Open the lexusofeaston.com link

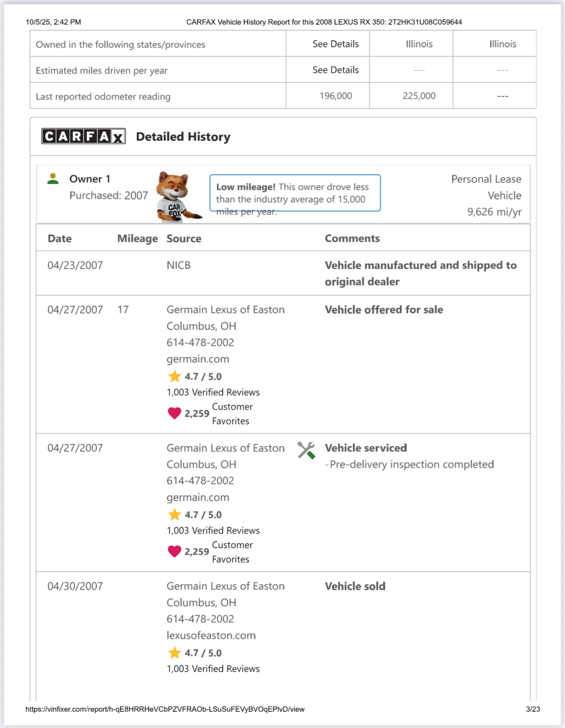(x=211, y=635)
